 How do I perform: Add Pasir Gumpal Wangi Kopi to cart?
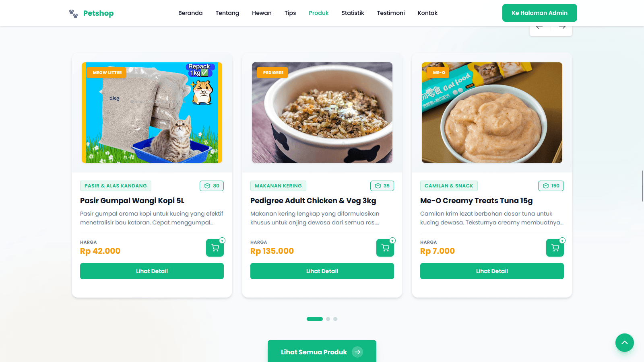pyautogui.click(x=215, y=248)
